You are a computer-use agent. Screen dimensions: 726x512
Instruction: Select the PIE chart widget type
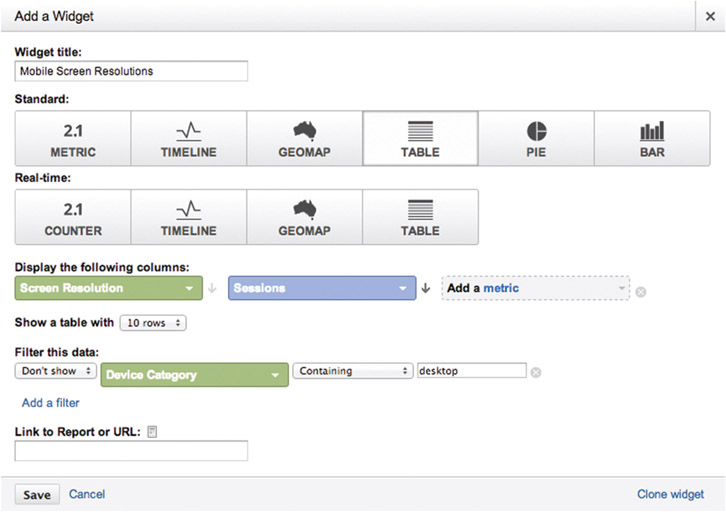(536, 138)
